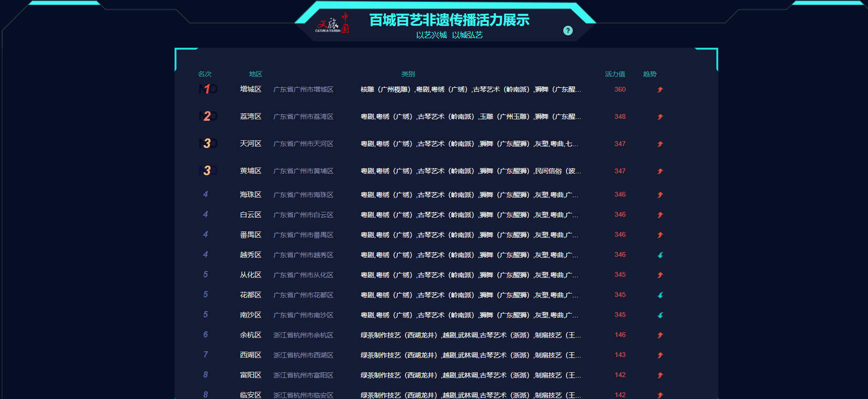Click the 名次 column header
This screenshot has height=399, width=868.
[205, 74]
